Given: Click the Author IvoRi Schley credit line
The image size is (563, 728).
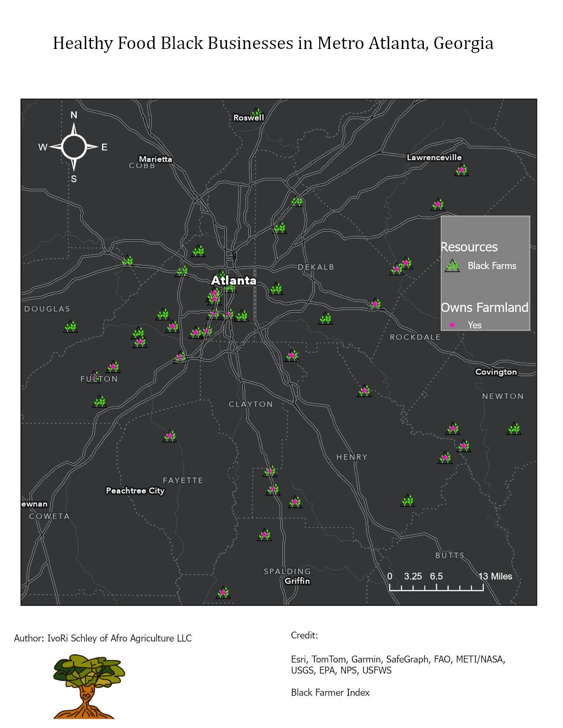Looking at the screenshot, I should pyautogui.click(x=103, y=638).
